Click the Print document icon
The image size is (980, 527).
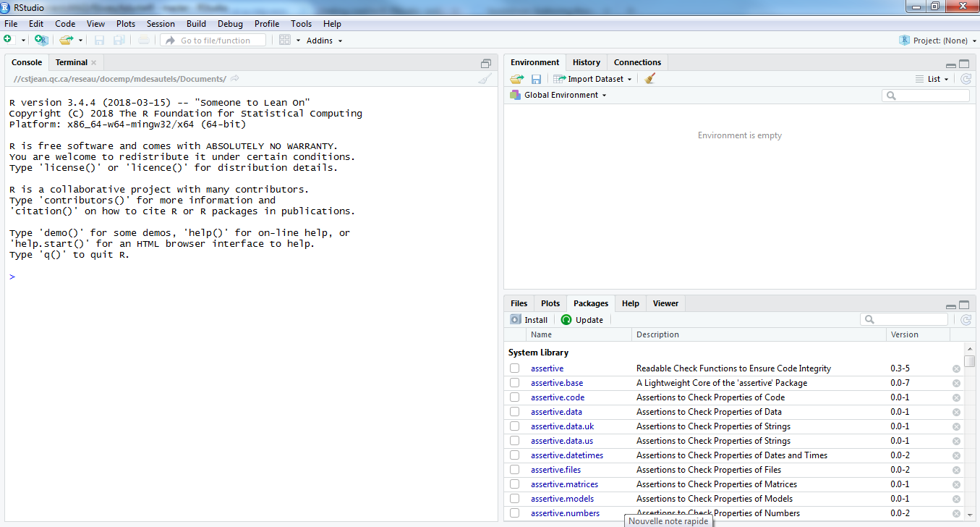point(144,40)
